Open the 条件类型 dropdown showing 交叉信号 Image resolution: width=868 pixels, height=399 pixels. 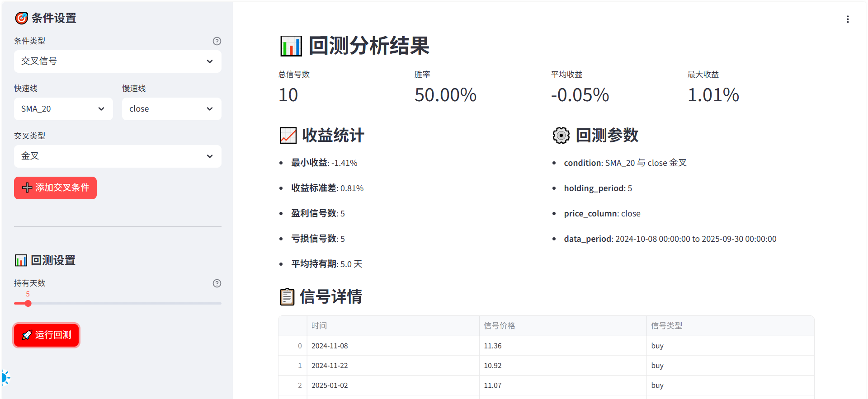click(118, 61)
